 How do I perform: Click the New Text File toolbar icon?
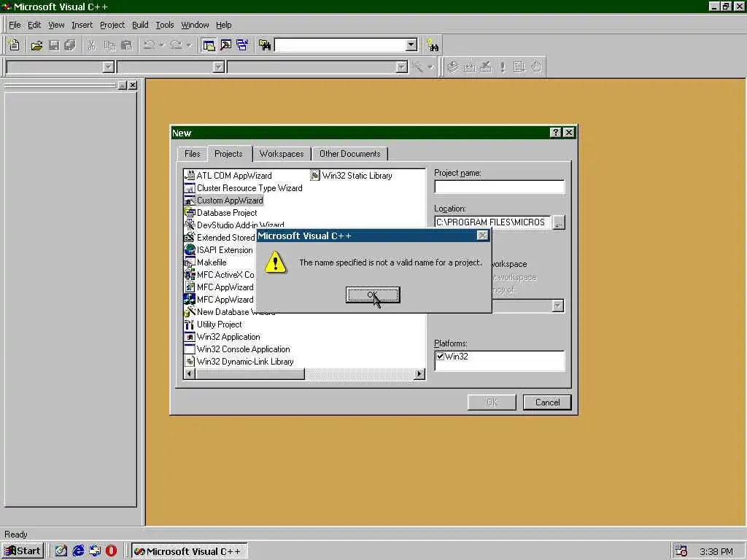(15, 45)
